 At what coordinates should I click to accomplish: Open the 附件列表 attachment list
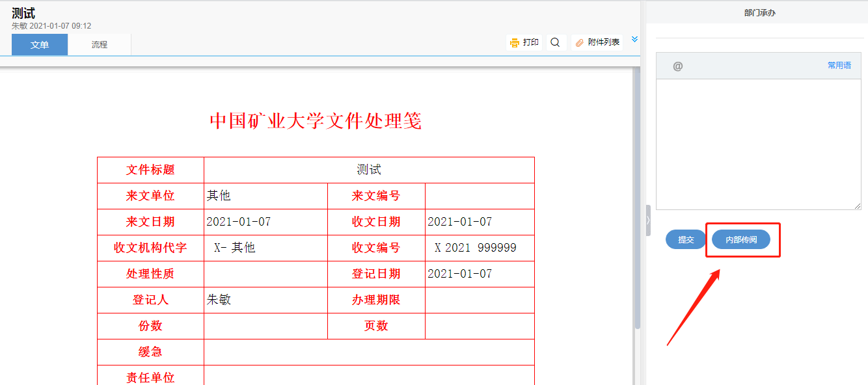tap(597, 42)
